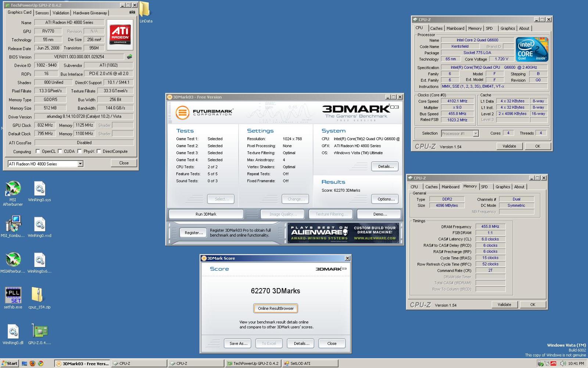Click the Demo... button in 3DMark03

[380, 214]
